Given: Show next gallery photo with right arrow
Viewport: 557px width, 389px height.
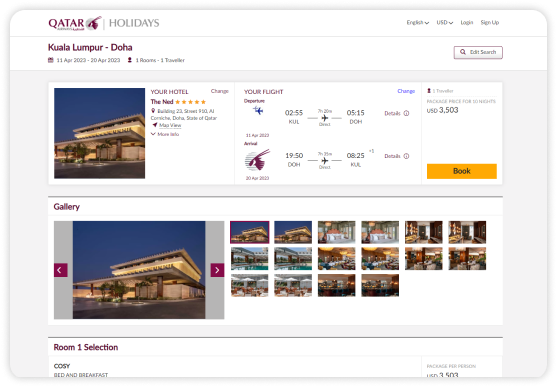Looking at the screenshot, I should click(217, 270).
